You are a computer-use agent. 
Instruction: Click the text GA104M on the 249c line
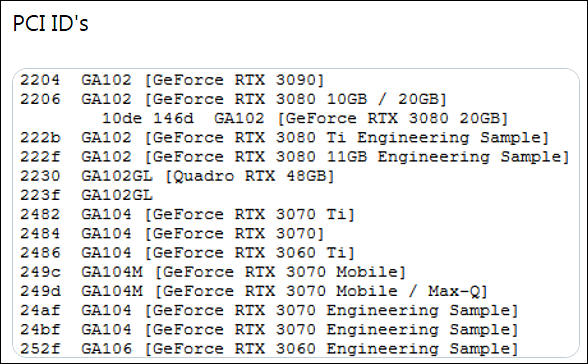coord(112,272)
